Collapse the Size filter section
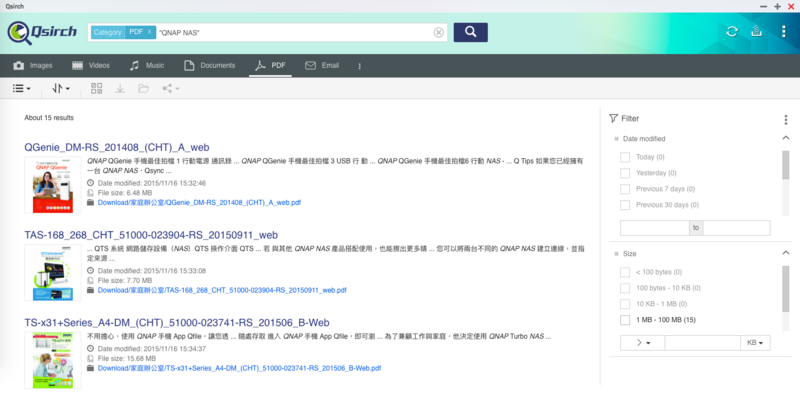This screenshot has width=800, height=403. (786, 253)
